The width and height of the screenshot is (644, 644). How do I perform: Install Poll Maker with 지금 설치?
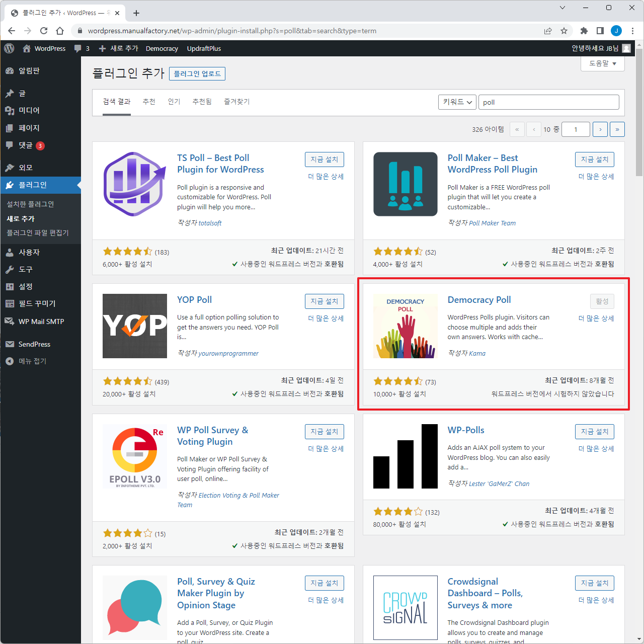[595, 159]
